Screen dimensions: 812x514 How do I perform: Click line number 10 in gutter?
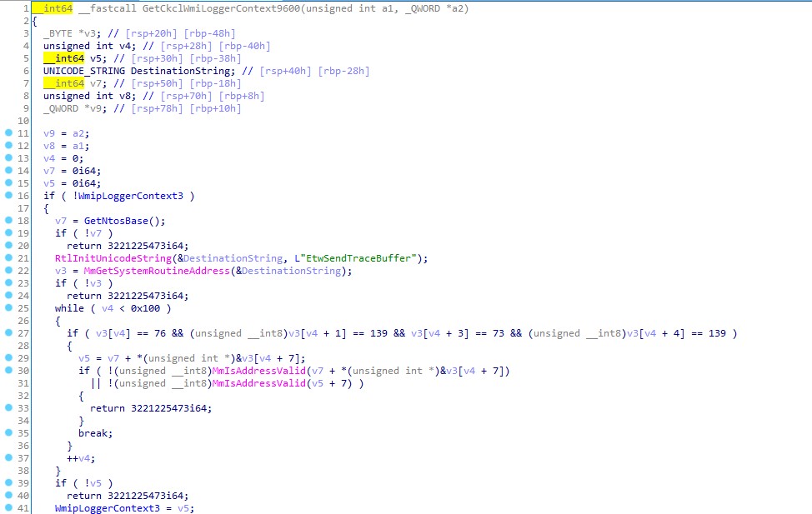[x=23, y=121]
